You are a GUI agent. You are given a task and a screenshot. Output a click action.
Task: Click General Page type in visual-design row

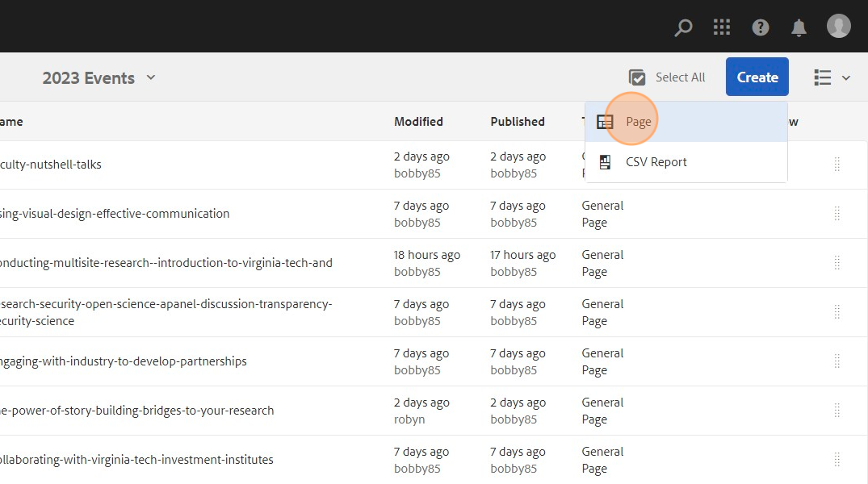click(602, 214)
